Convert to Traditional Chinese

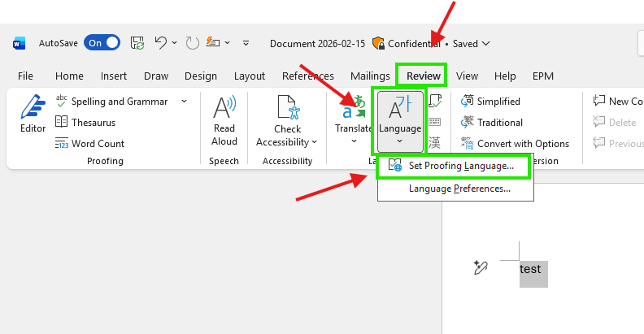pyautogui.click(x=492, y=122)
